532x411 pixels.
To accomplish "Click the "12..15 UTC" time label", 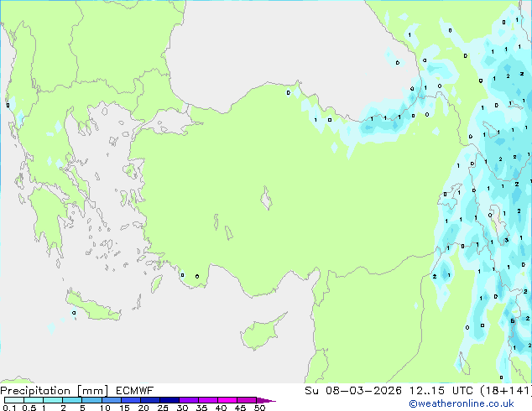I will [x=441, y=391].
